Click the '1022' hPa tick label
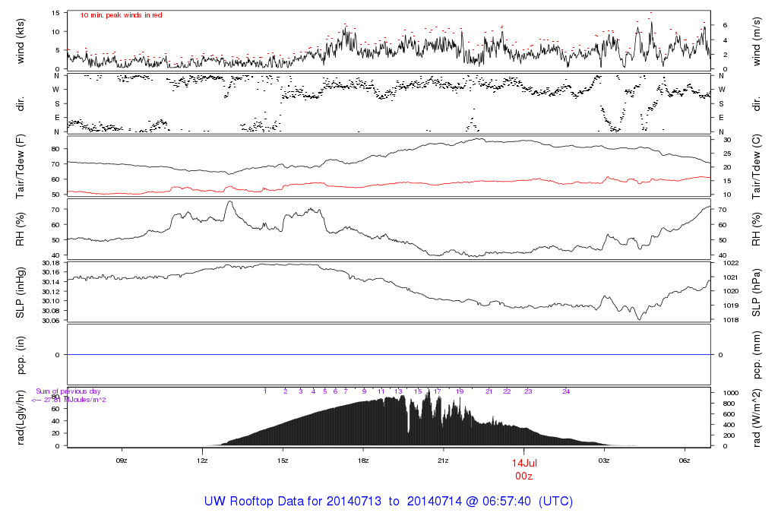778x532 pixels. click(732, 263)
